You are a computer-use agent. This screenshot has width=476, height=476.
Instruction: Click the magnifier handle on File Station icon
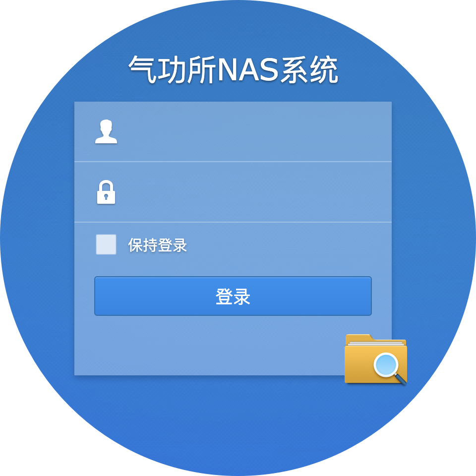click(401, 379)
